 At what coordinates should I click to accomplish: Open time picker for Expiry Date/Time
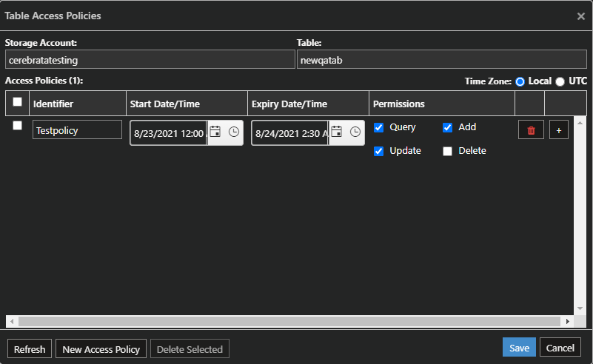pos(355,132)
